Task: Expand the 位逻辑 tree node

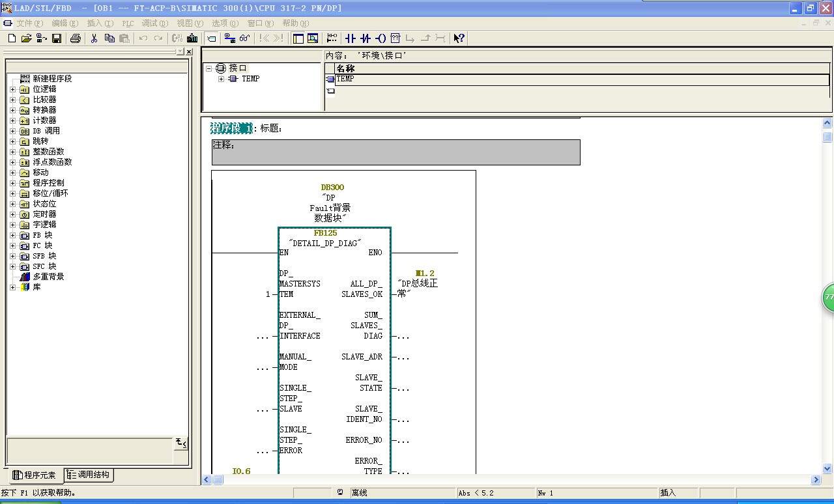Action: (x=12, y=89)
